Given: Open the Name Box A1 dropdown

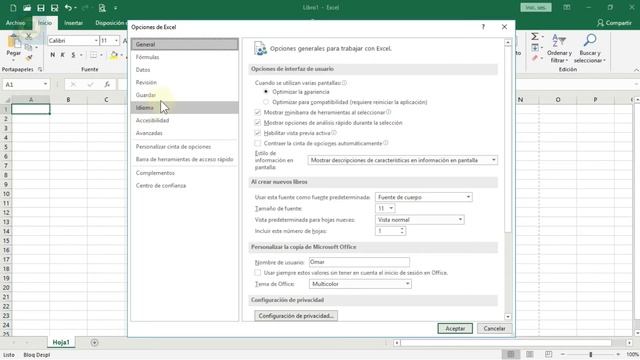Looking at the screenshot, I should pyautogui.click(x=45, y=84).
